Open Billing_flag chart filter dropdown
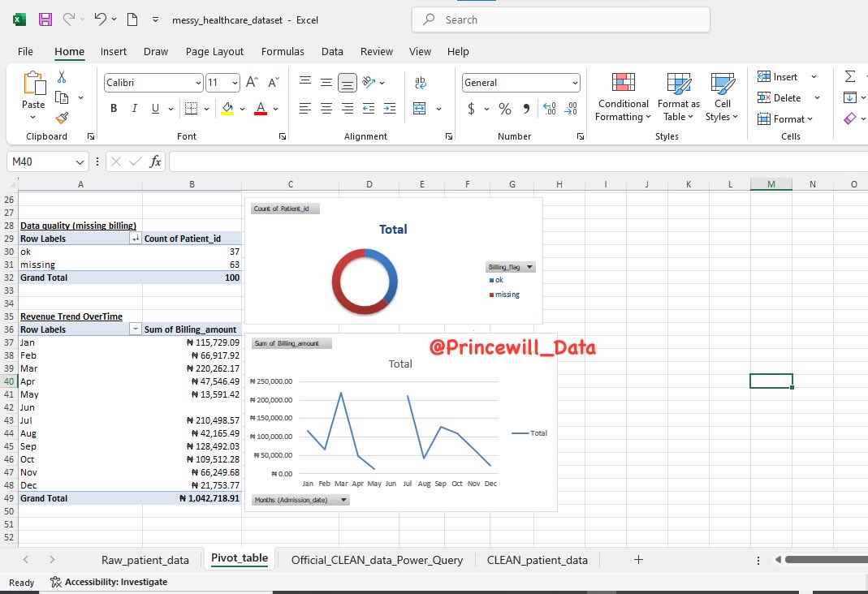 click(529, 267)
